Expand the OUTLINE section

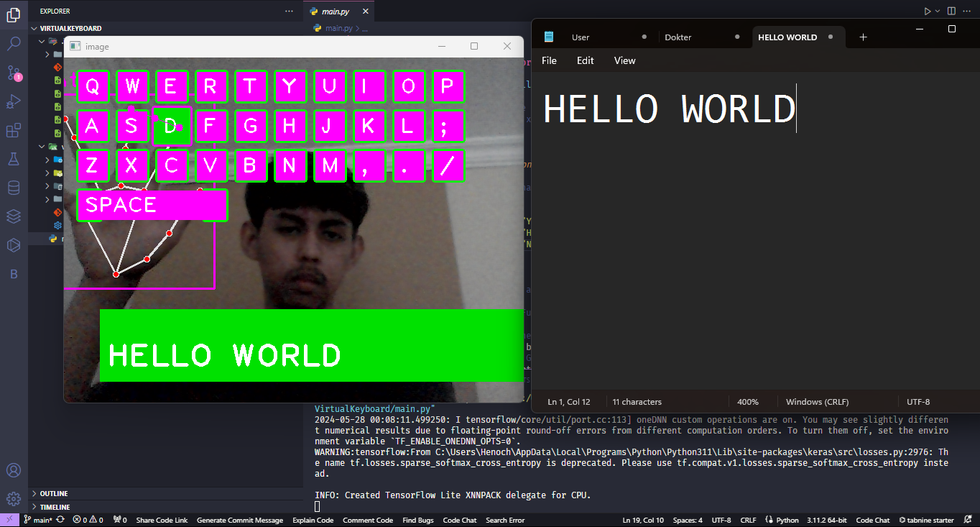coord(54,494)
